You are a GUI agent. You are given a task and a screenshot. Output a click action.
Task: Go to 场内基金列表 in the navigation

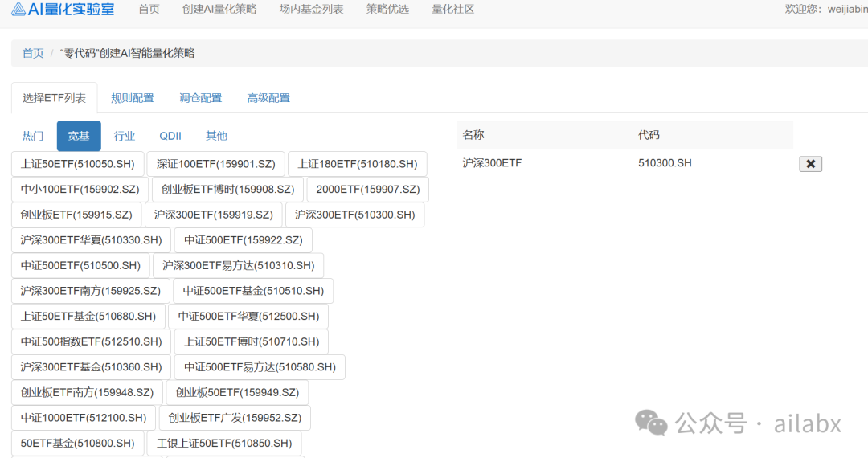point(312,10)
